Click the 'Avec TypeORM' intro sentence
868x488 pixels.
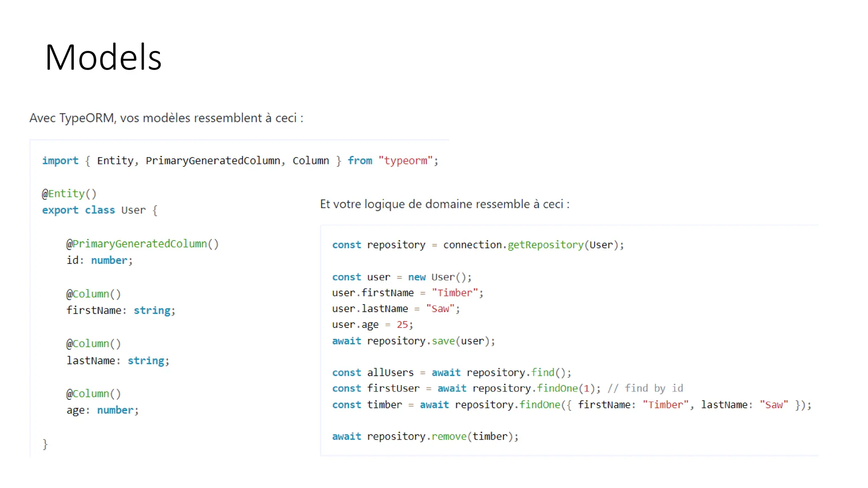click(x=166, y=118)
